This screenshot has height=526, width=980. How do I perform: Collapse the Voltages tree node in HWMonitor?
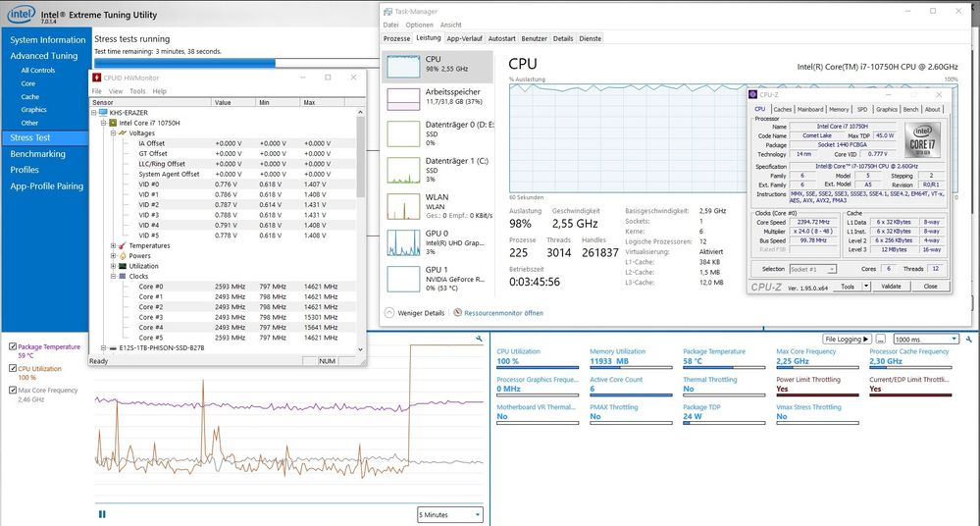pos(114,132)
